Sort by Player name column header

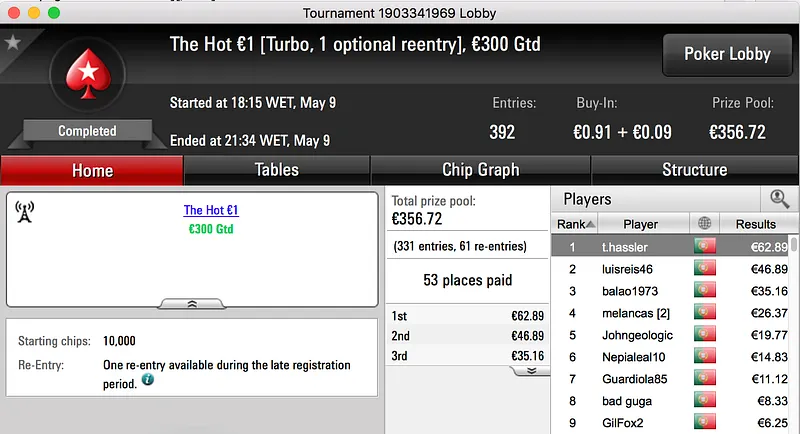pyautogui.click(x=641, y=224)
